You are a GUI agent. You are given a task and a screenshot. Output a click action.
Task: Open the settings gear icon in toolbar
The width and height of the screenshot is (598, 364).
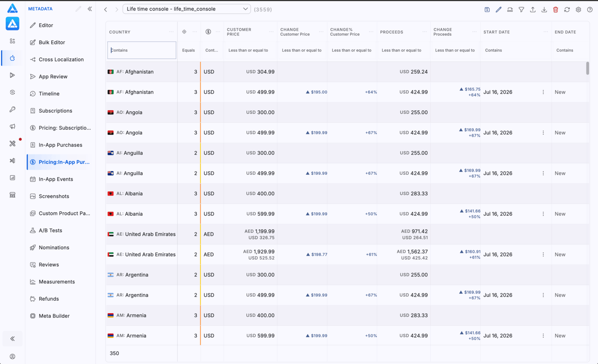578,10
